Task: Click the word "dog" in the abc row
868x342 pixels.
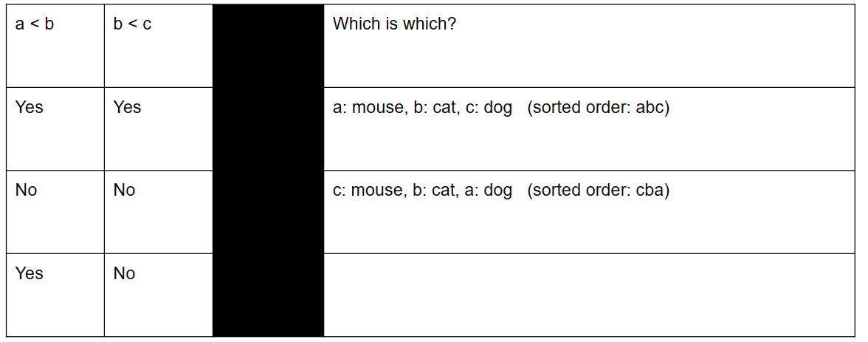Action: tap(498, 108)
